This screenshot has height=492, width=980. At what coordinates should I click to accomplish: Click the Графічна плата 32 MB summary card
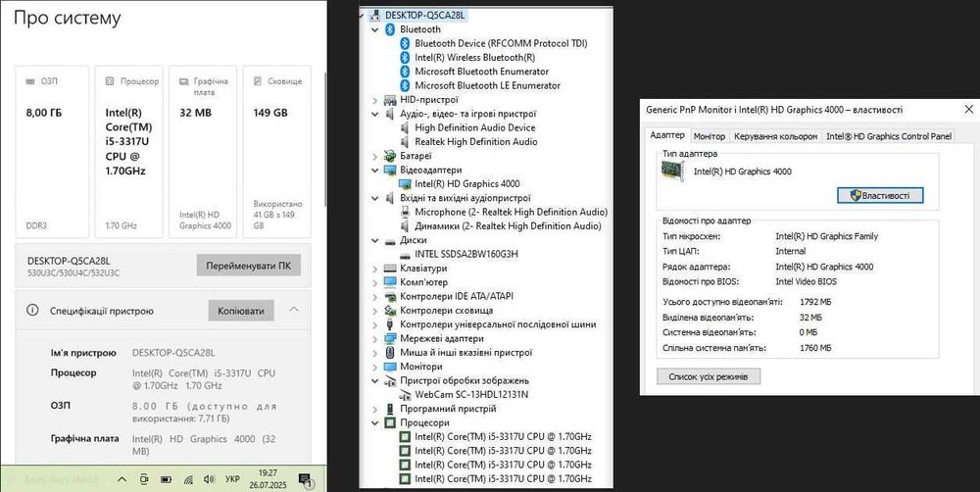203,152
